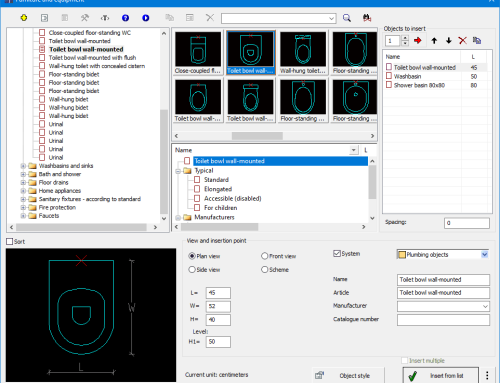Select Elongated in the Typical list

tap(218, 189)
